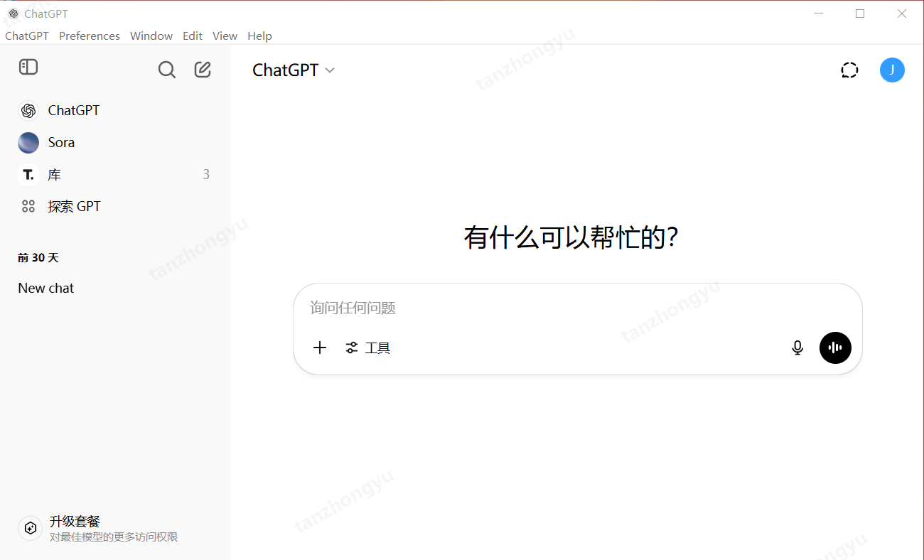The height and width of the screenshot is (560, 924).
Task: Click the ChatGPT app icon in title bar
Action: click(14, 14)
